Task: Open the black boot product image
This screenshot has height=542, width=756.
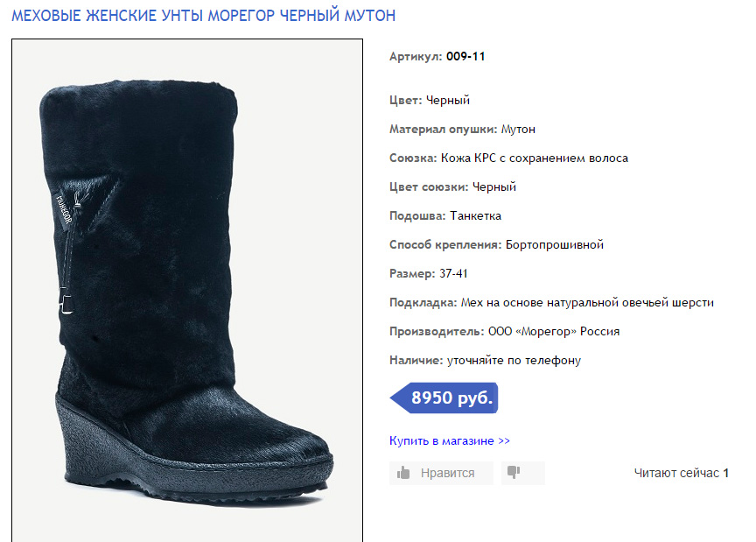Action: [x=187, y=290]
